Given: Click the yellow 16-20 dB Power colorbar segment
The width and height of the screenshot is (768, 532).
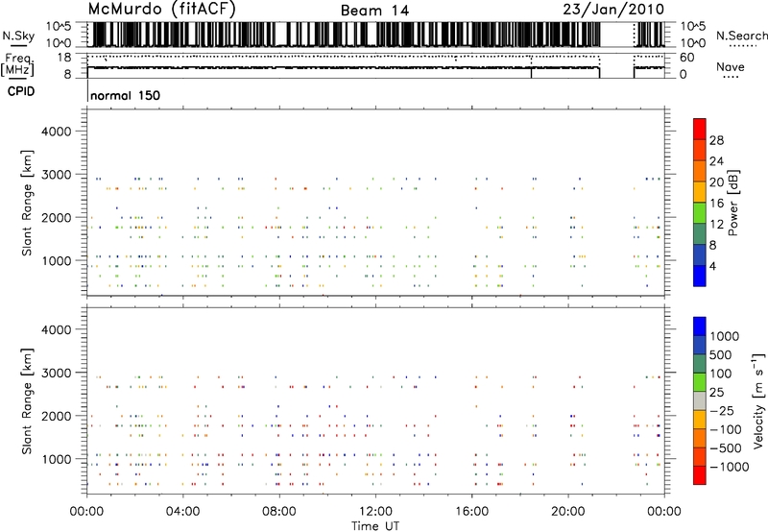Looking at the screenshot, I should point(700,192).
